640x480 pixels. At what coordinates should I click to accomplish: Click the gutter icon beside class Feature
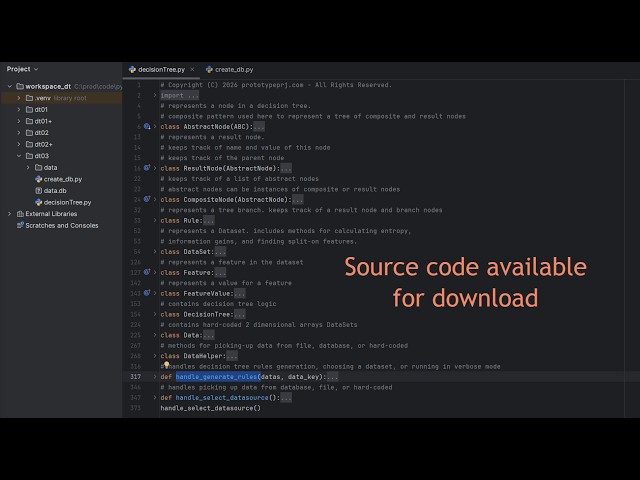coord(147,272)
